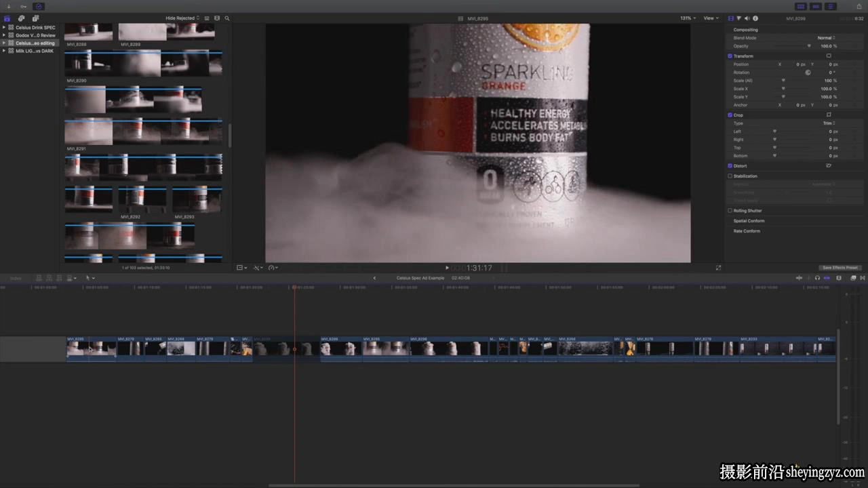Viewport: 868px width, 488px height.
Task: Show or hide the Inspector panel
Action: (x=831, y=6)
